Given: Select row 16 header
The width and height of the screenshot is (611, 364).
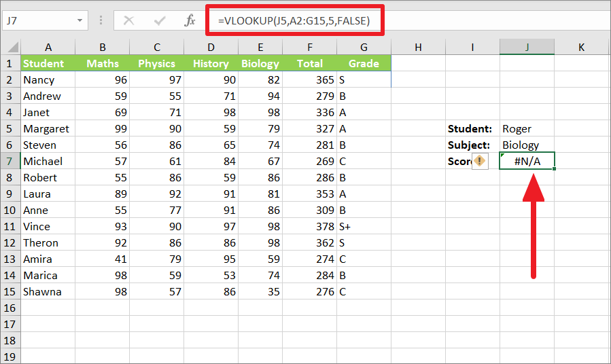Looking at the screenshot, I should 10,308.
